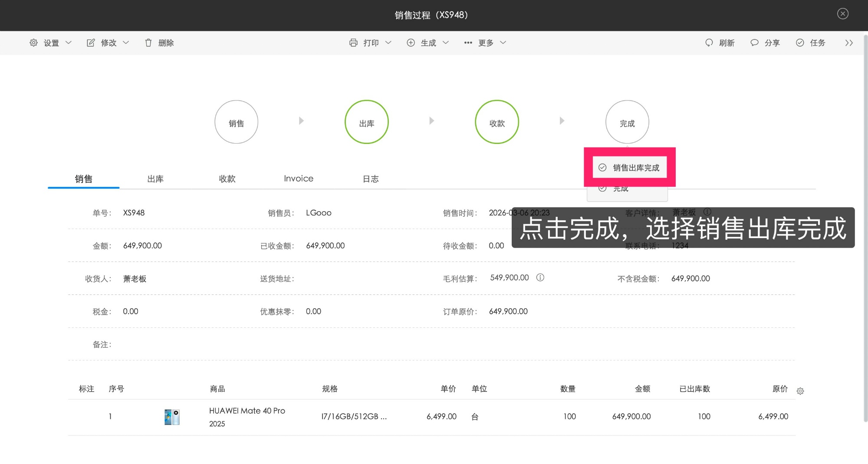
Task: Click the 完成 step circle
Action: click(x=627, y=122)
